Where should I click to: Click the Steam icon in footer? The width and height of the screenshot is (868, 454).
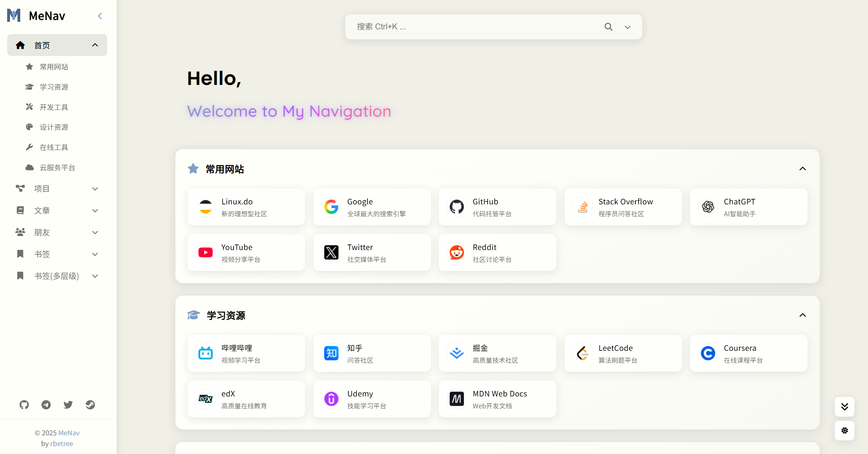[90, 404]
